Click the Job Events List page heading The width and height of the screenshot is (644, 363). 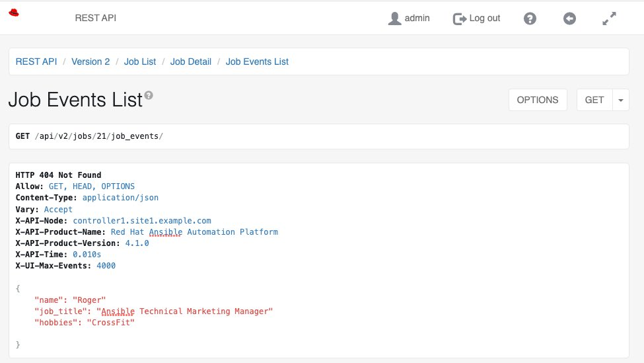coord(75,100)
